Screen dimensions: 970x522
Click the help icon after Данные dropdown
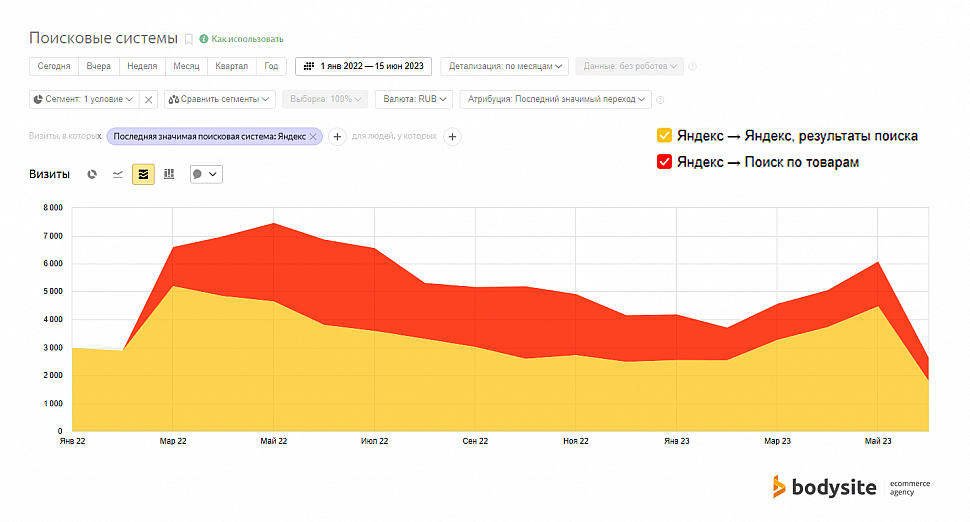point(692,67)
